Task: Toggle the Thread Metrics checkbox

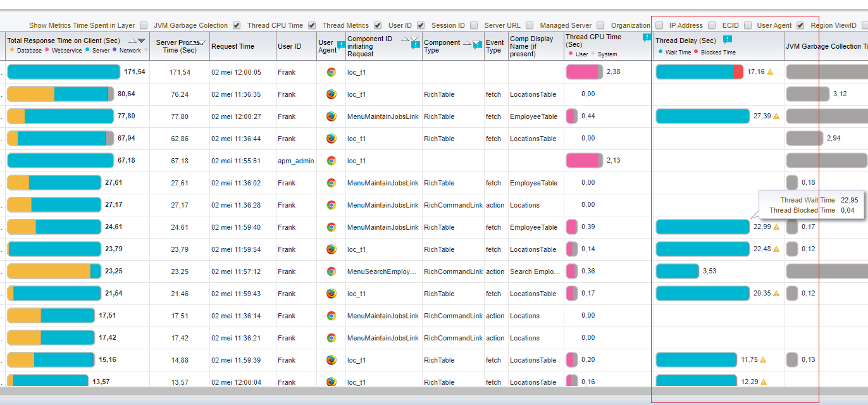Action: pos(378,25)
